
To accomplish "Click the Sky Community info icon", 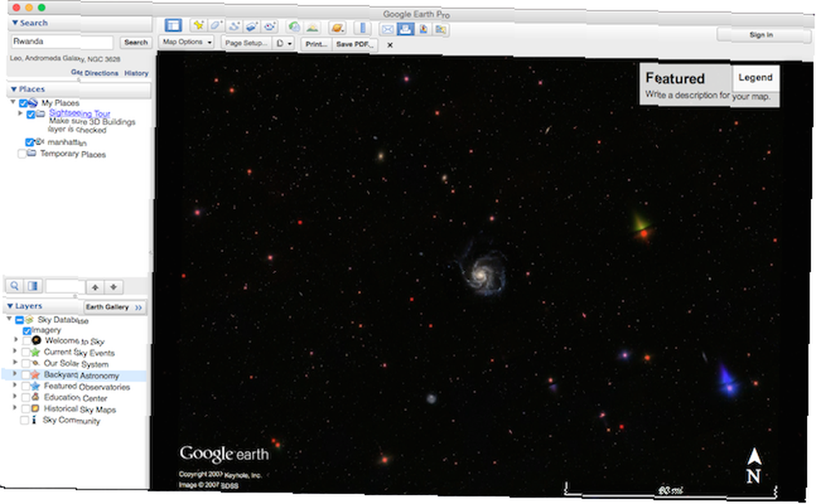I will click(33, 420).
